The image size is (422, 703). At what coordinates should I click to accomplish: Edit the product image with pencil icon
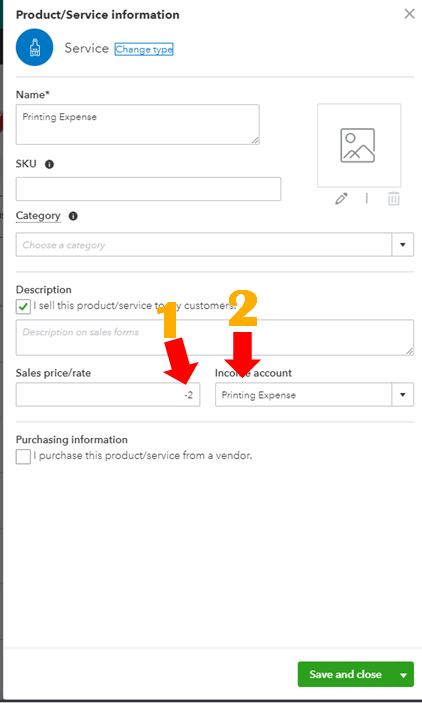point(341,199)
